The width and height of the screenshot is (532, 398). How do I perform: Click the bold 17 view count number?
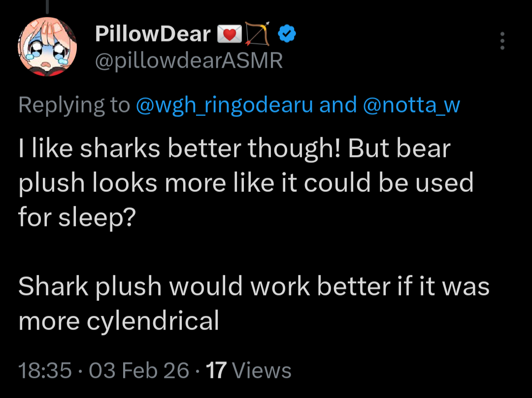[216, 370]
